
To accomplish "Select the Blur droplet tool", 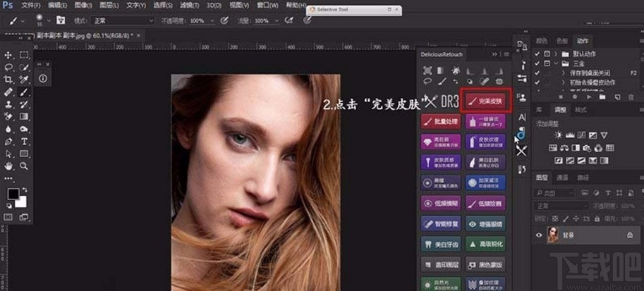I will click(8, 129).
